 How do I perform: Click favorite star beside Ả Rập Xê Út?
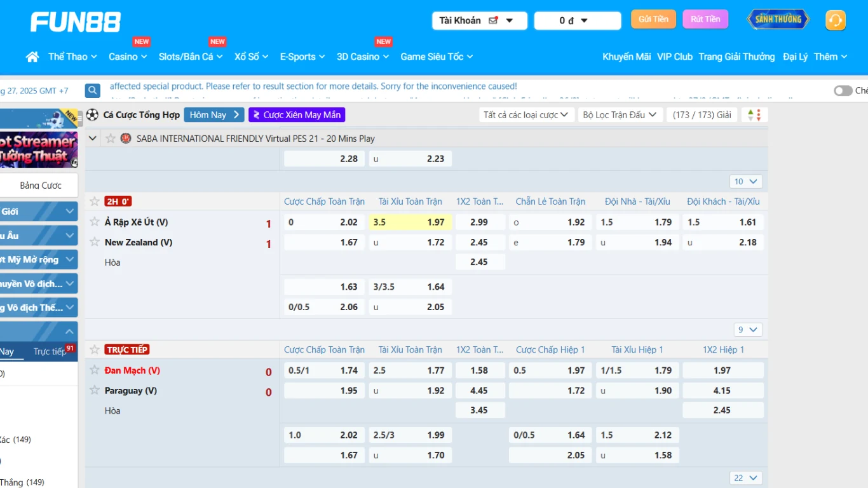95,222
